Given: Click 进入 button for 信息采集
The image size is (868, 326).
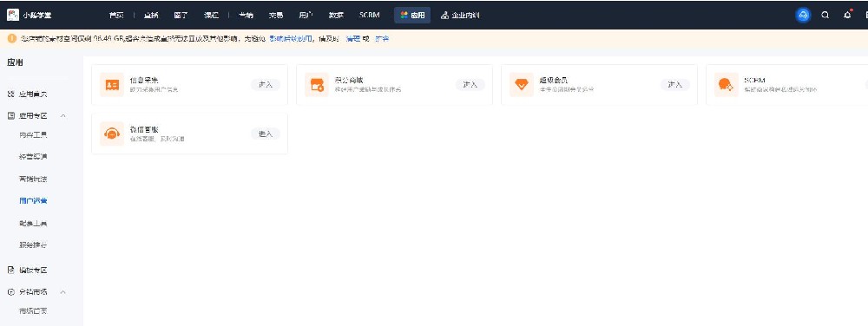Looking at the screenshot, I should (266, 85).
